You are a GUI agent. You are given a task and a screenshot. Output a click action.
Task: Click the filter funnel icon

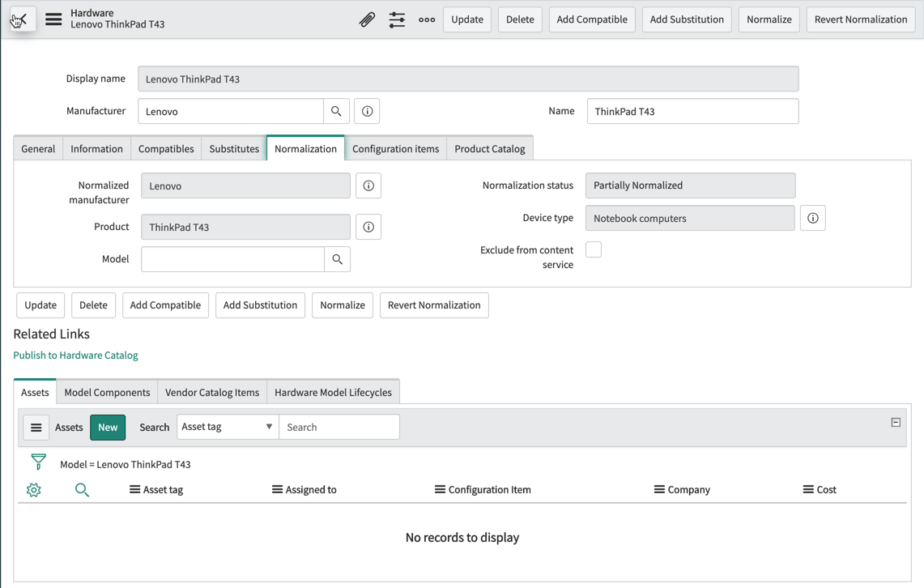(38, 462)
